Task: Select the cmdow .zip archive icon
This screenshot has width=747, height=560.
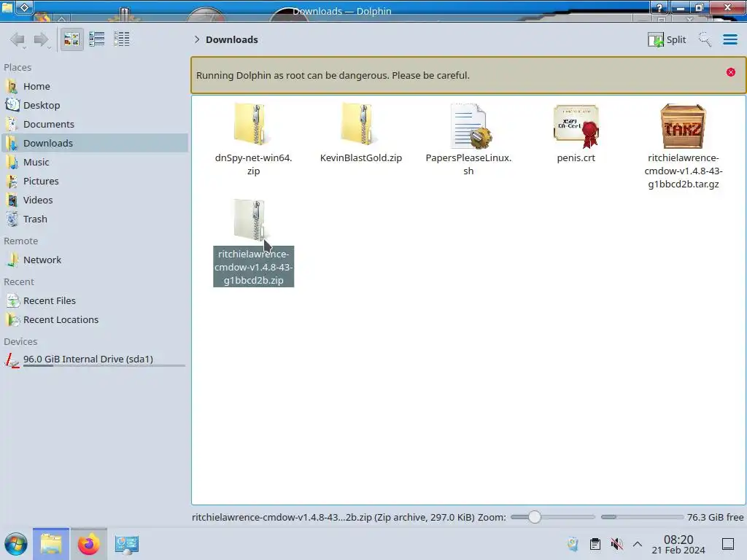Action: click(251, 220)
